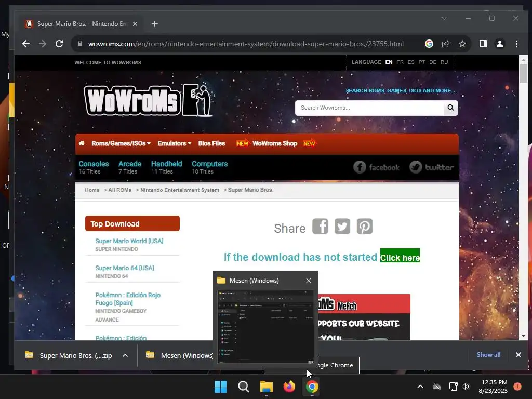Share on Facebook using the gray icon
This screenshot has height=399, width=532.
click(x=320, y=227)
